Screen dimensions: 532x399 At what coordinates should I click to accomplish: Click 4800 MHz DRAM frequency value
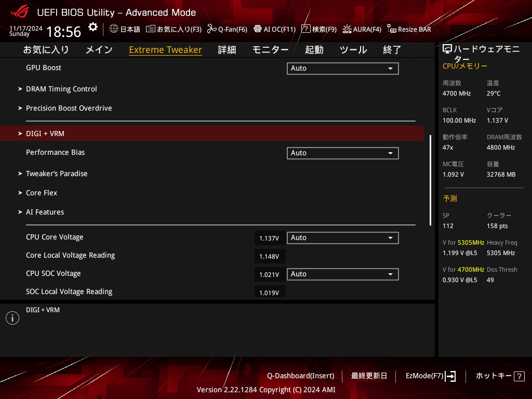tap(501, 148)
